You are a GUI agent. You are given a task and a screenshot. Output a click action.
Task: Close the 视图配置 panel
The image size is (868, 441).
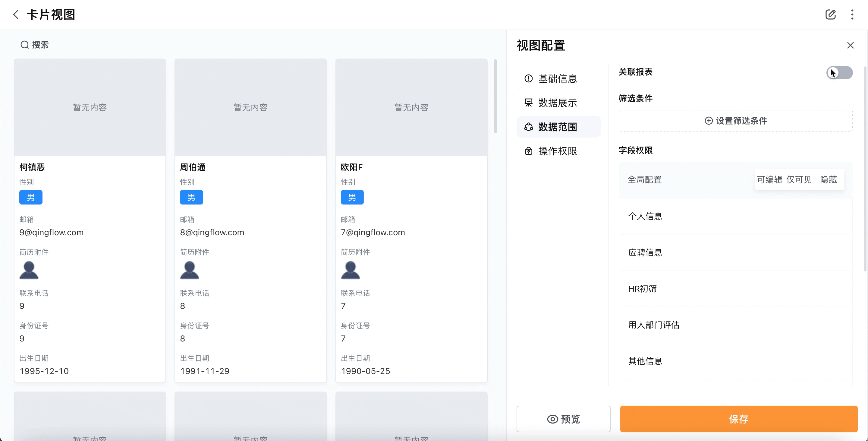(x=850, y=45)
